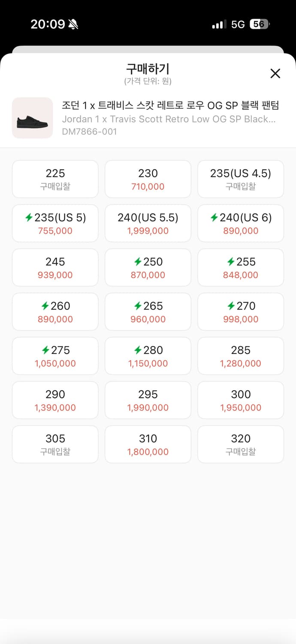This screenshot has height=644, width=296.
Task: Select lightning-shipped size 255
Action: tap(240, 267)
